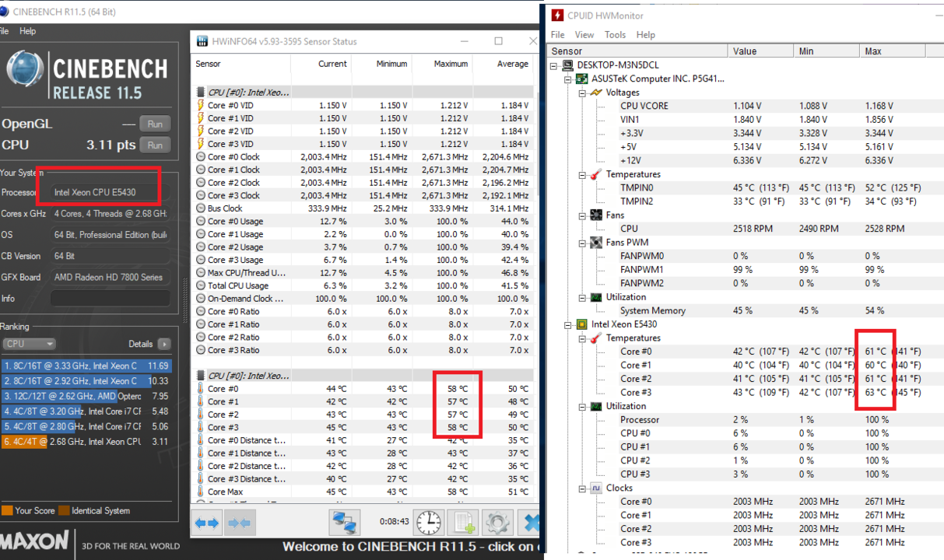Click the clock icon of Bus Clock row
Screen dimensions: 944x560
(x=201, y=208)
